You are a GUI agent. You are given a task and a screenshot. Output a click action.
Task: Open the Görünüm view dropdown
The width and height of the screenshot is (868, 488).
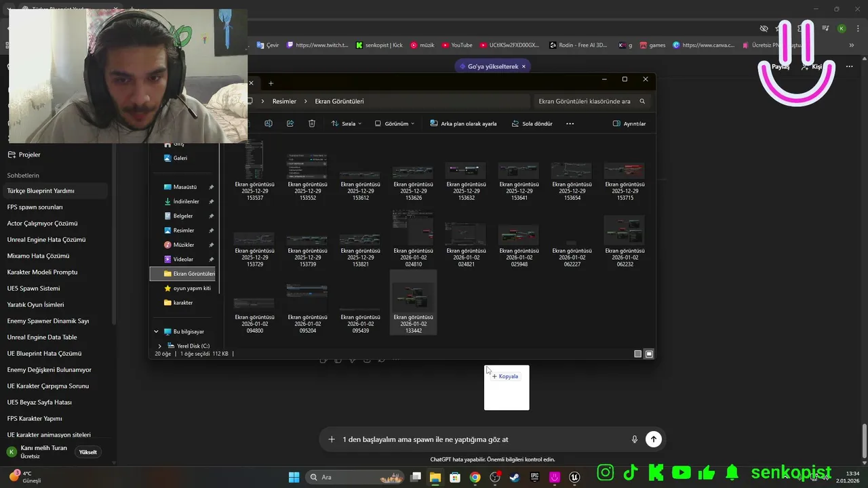[x=395, y=123]
